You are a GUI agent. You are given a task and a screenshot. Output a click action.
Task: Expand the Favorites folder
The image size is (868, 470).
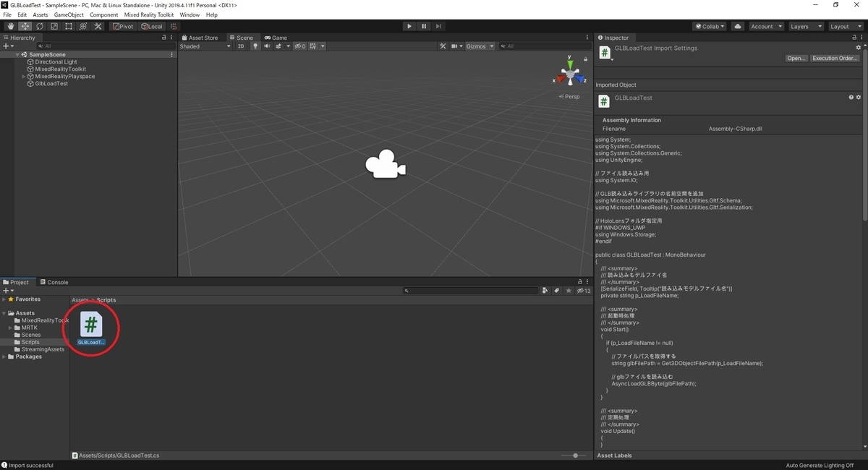4,299
